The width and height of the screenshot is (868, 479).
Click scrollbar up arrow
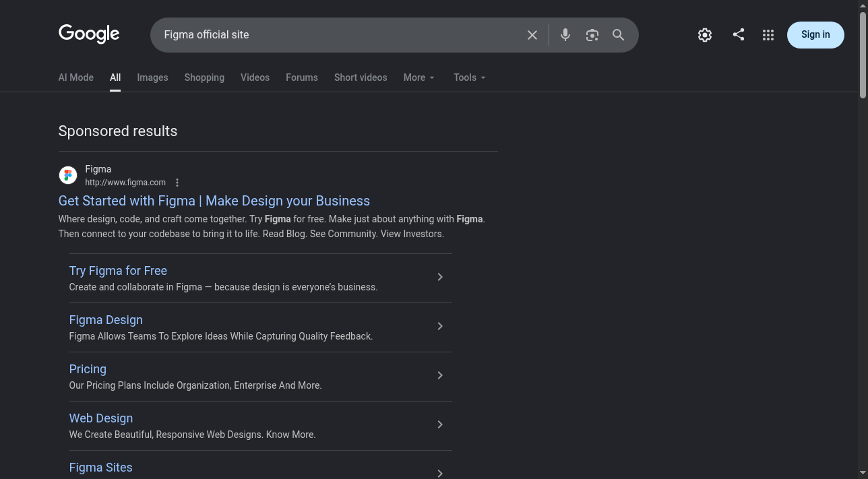(x=863, y=5)
